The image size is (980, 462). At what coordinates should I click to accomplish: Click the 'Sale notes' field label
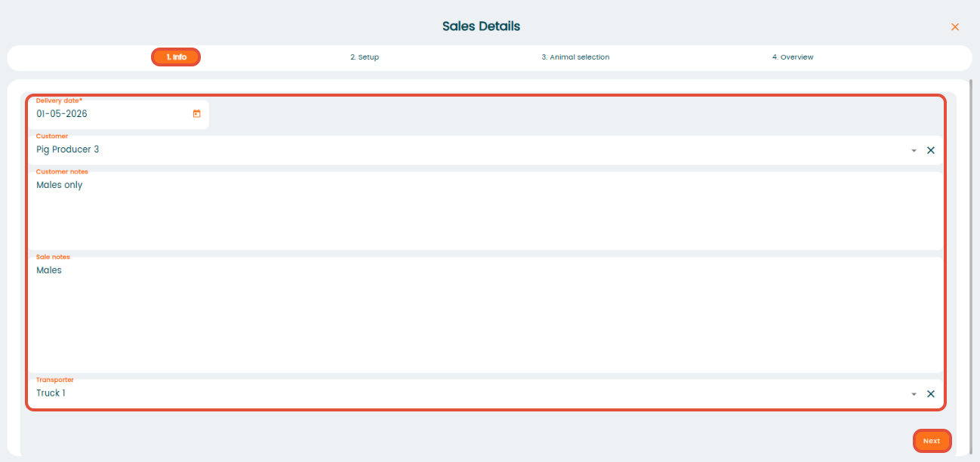pyautogui.click(x=53, y=257)
